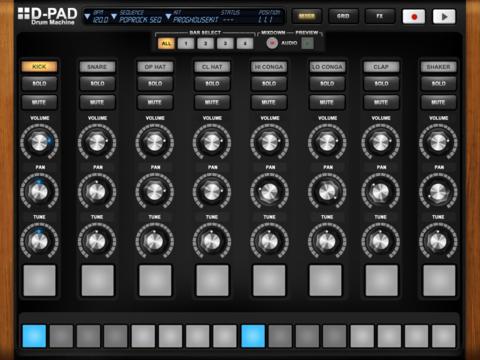Tap the HI CONGA trigger pad
This screenshot has height=360, width=480.
pos(269,280)
